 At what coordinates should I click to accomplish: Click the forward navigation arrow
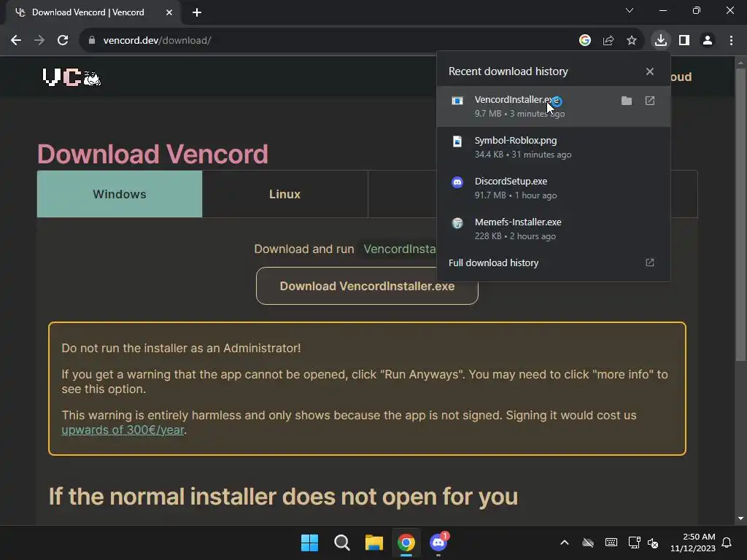[39, 41]
